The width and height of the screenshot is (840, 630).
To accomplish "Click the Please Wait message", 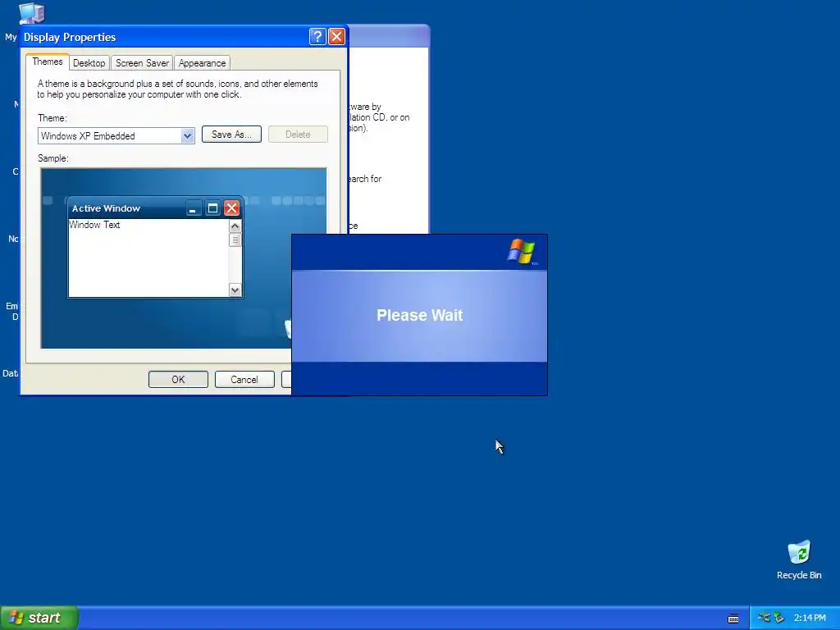I will point(419,315).
